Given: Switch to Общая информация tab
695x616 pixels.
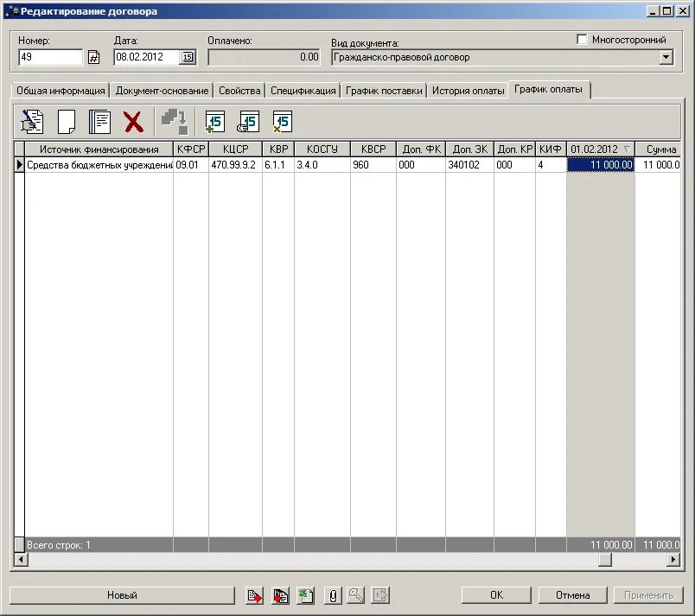Looking at the screenshot, I should [61, 91].
